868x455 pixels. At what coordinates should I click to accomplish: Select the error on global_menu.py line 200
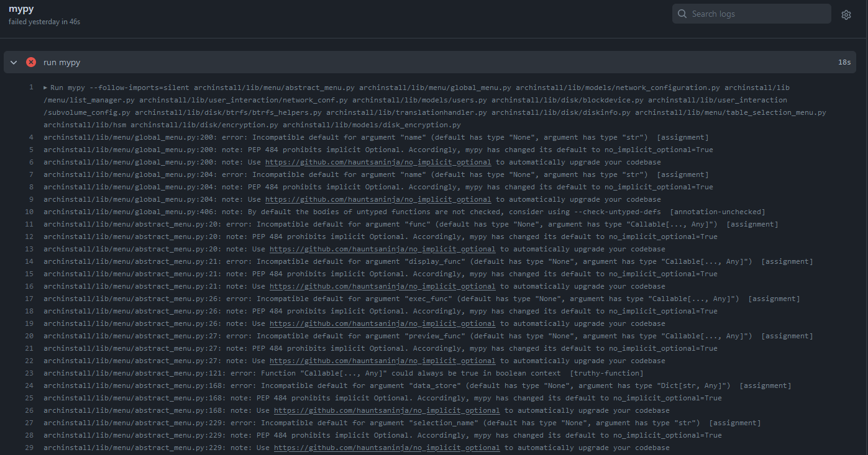[x=249, y=137]
